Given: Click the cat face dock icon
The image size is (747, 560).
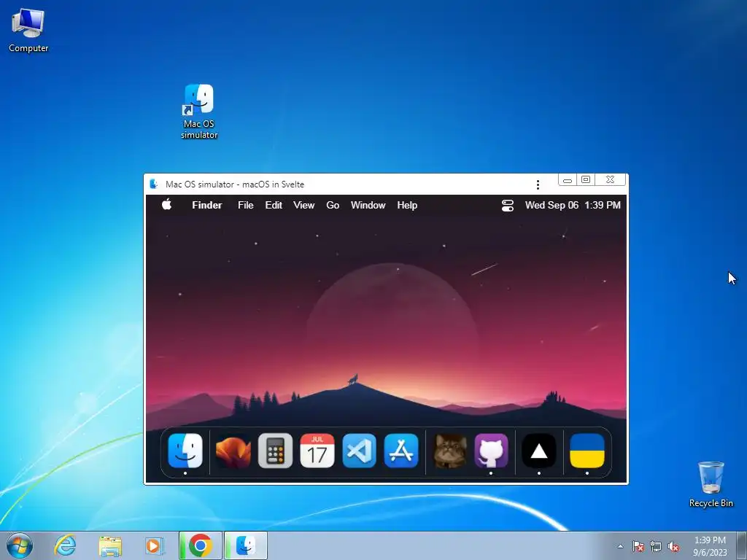Looking at the screenshot, I should [449, 451].
